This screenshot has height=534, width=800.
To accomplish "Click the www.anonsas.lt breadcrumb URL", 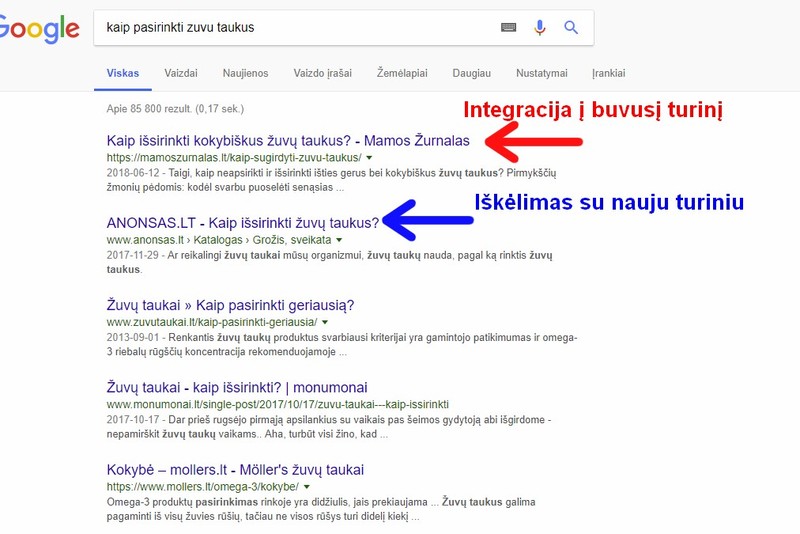I will [x=219, y=240].
